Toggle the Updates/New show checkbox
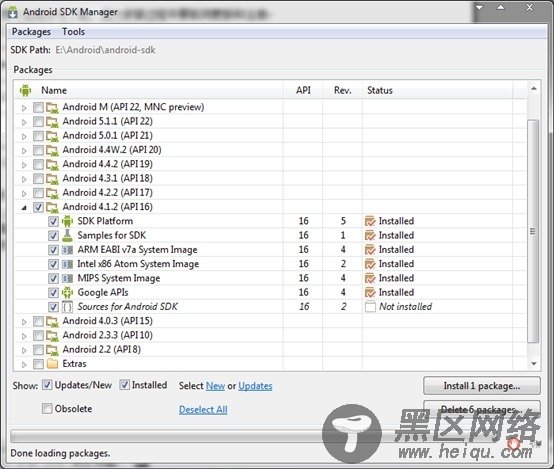The height and width of the screenshot is (469, 554). coord(47,385)
